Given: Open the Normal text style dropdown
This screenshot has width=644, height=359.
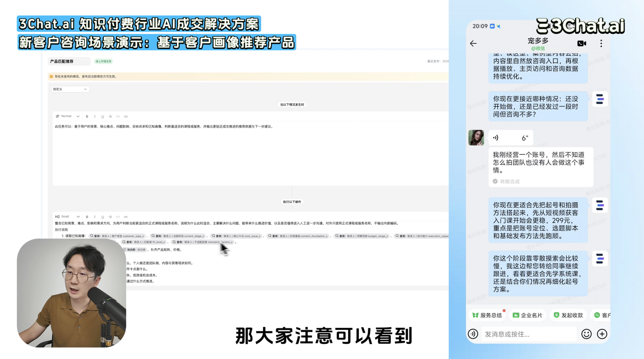Looking at the screenshot, I should click(68, 116).
